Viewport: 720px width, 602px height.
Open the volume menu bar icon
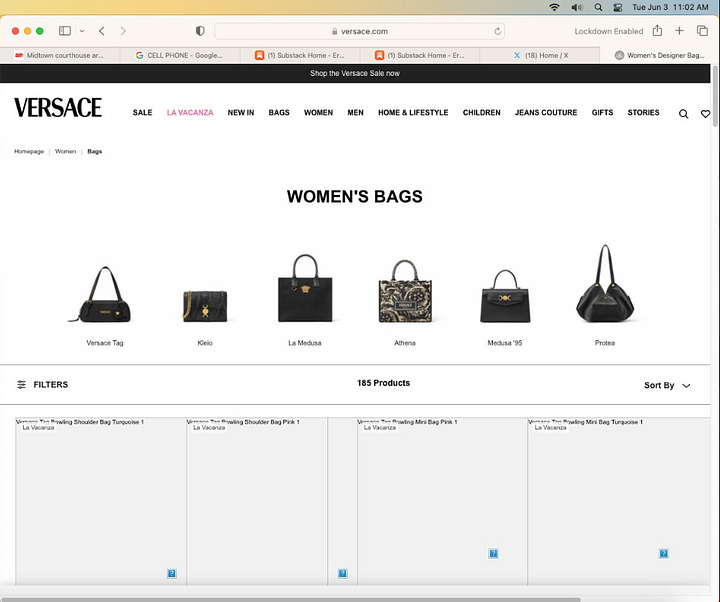[577, 7]
